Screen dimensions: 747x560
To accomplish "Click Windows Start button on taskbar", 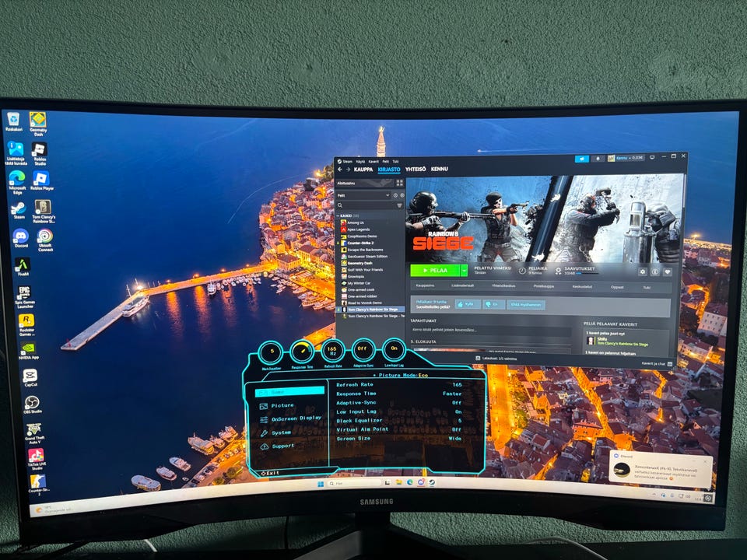I will tap(320, 484).
